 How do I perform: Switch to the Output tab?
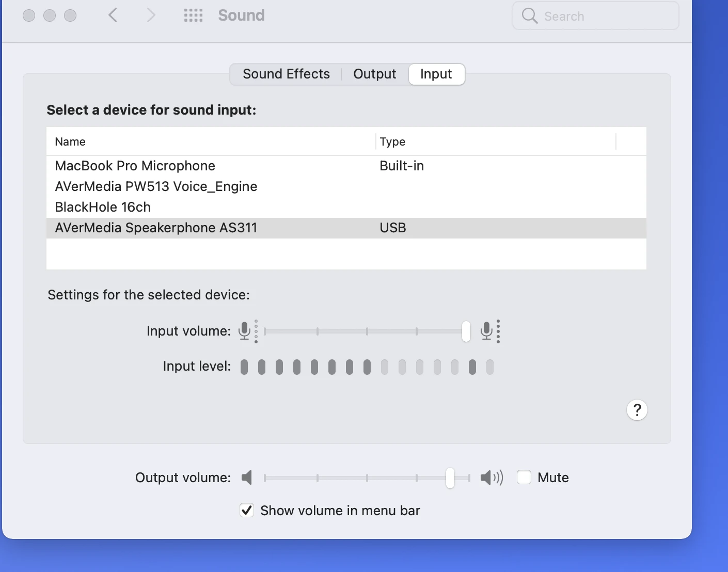tap(375, 74)
